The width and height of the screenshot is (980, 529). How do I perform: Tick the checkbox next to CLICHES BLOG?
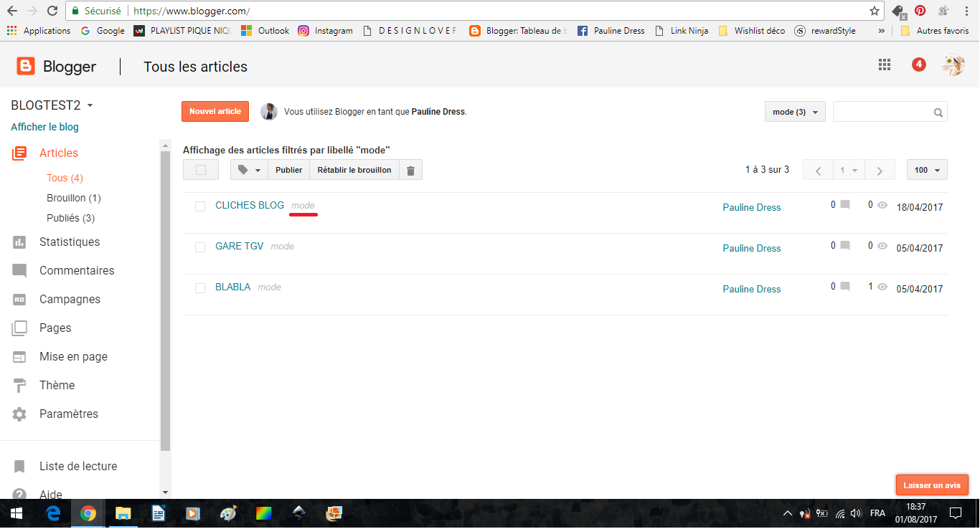(x=200, y=206)
